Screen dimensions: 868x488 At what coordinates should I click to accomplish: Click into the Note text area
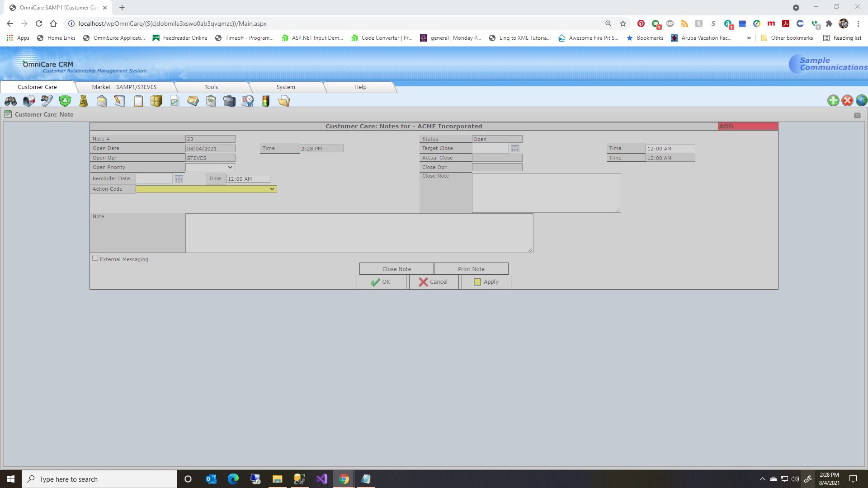pyautogui.click(x=359, y=233)
